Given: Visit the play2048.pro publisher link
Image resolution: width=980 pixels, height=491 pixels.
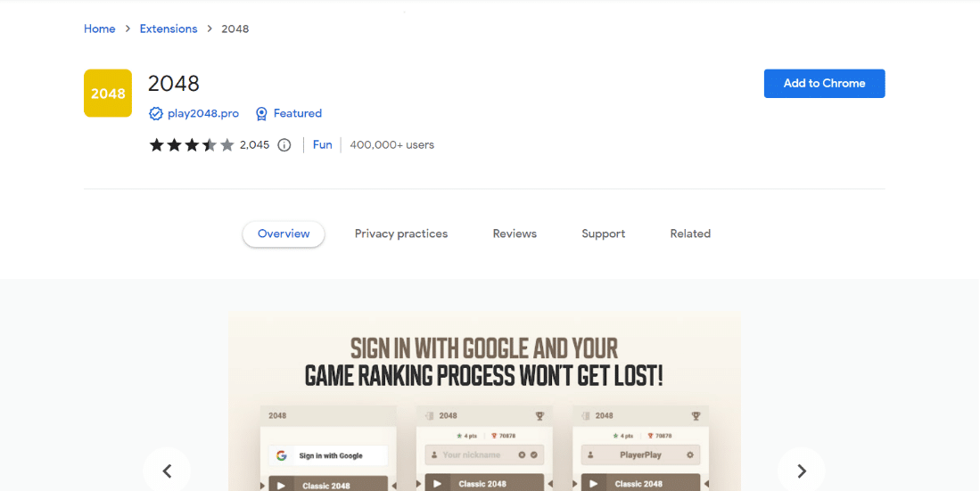Looking at the screenshot, I should coord(203,114).
